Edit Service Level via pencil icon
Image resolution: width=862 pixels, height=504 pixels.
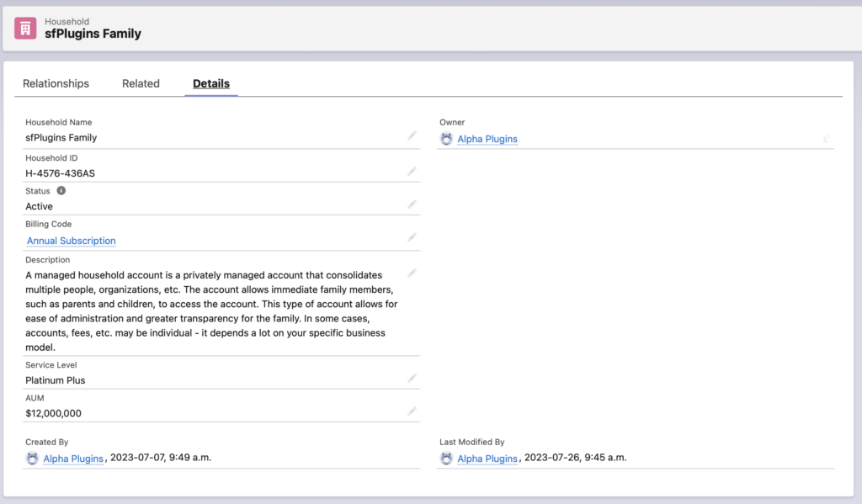coord(412,379)
